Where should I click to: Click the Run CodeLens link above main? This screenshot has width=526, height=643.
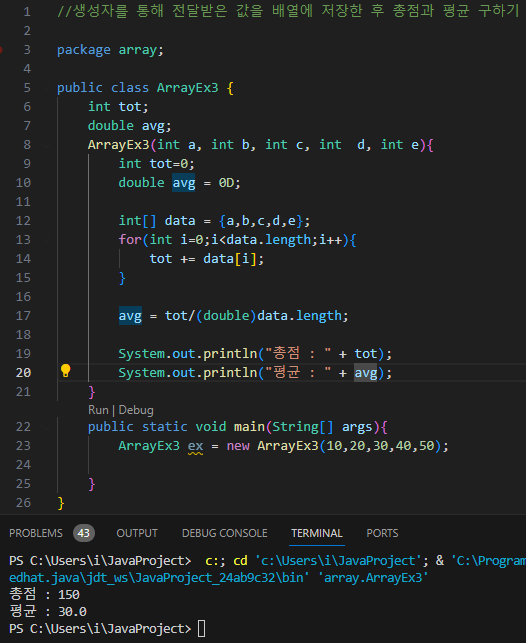(x=98, y=410)
